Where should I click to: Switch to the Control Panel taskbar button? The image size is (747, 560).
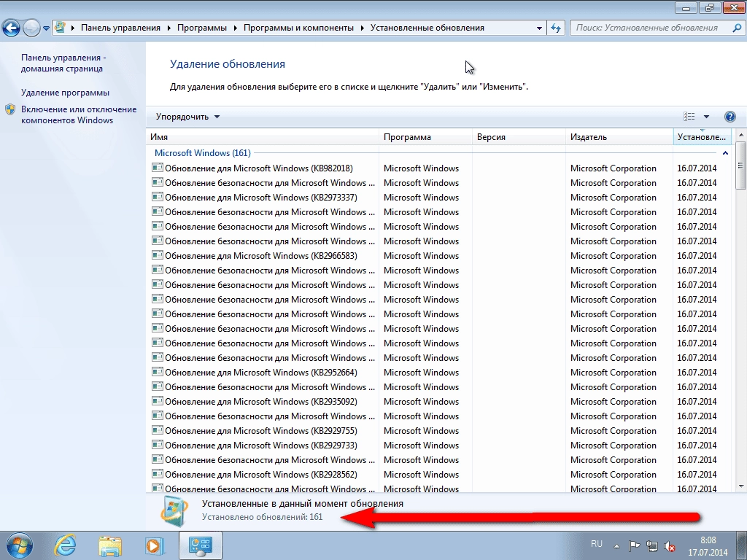201,545
